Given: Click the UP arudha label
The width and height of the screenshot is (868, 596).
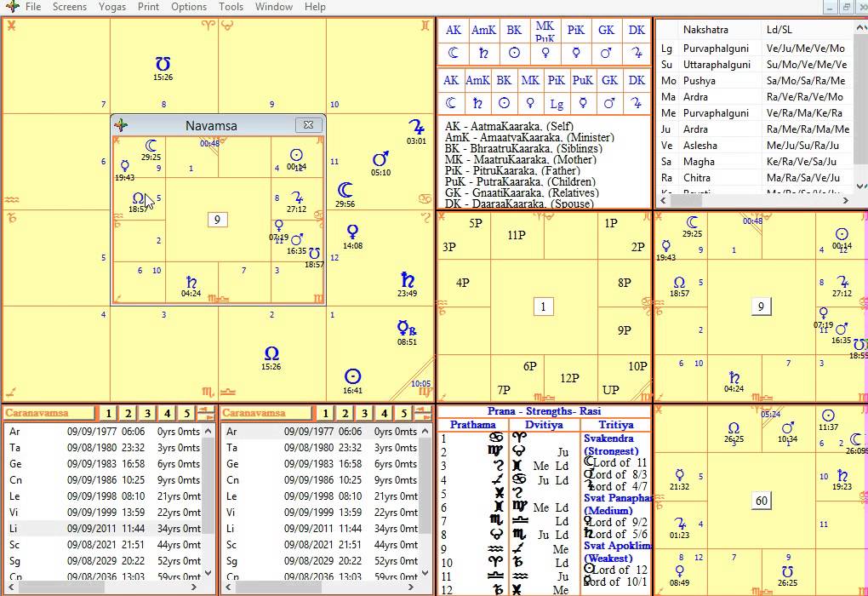Looking at the screenshot, I should 611,390.
